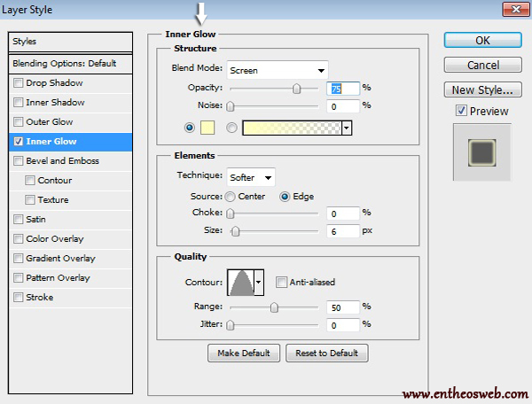Select Center as glow source

(231, 197)
